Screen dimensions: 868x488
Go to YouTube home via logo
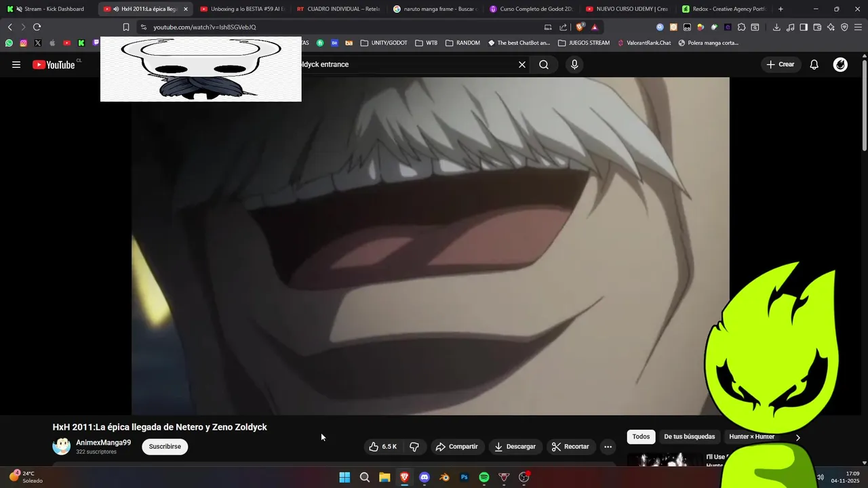click(54, 64)
